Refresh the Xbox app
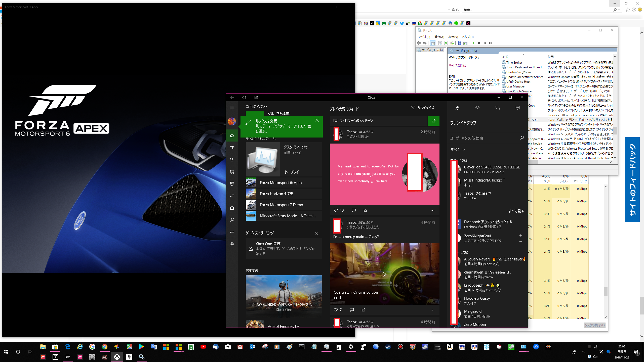 (244, 98)
